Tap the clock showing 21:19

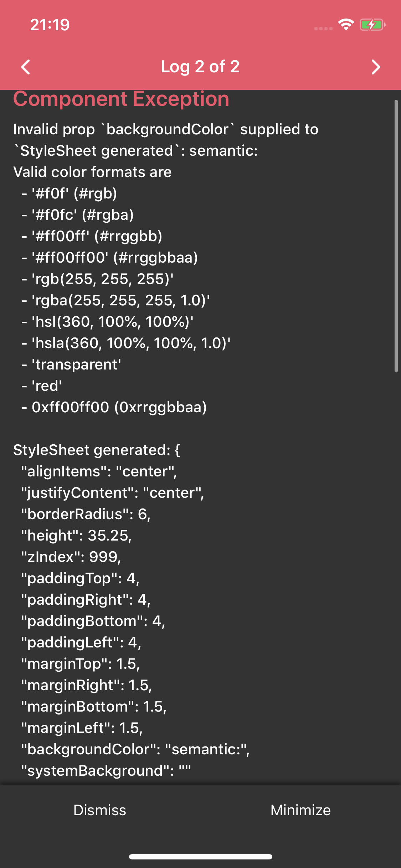click(49, 24)
